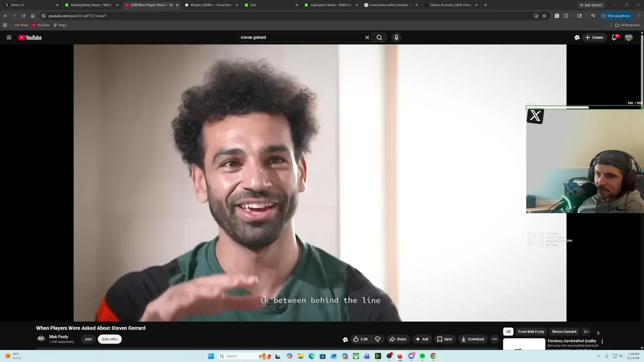Like the video with thumbs up

(360, 339)
